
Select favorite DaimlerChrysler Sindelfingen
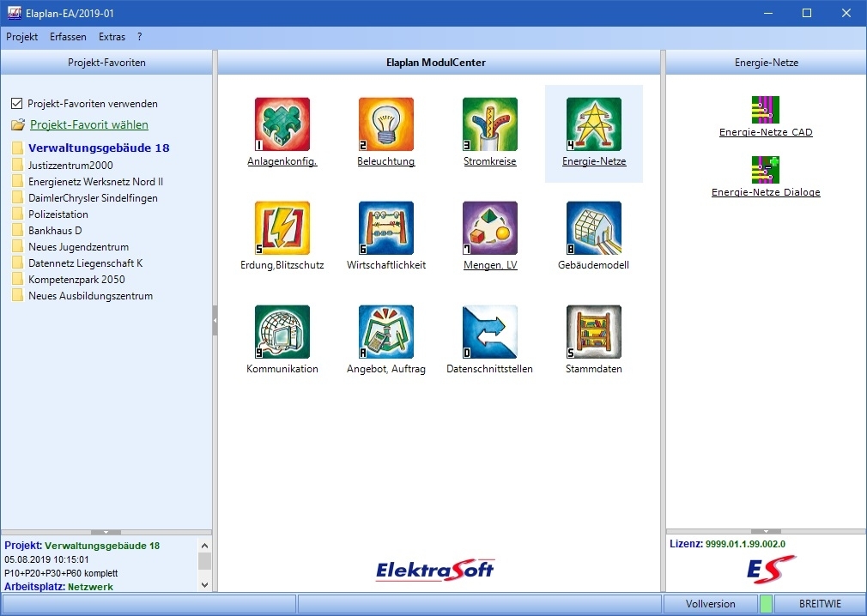93,198
